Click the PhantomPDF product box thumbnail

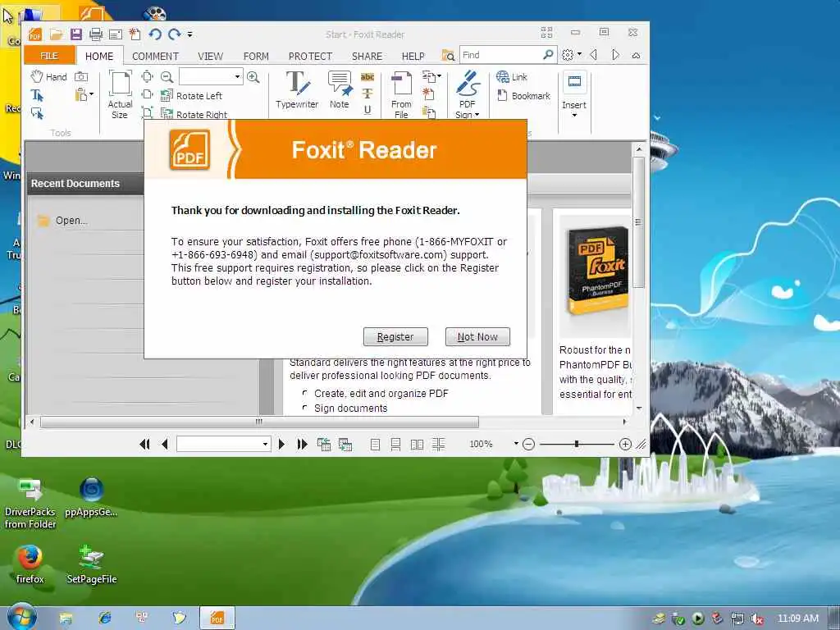pos(596,272)
